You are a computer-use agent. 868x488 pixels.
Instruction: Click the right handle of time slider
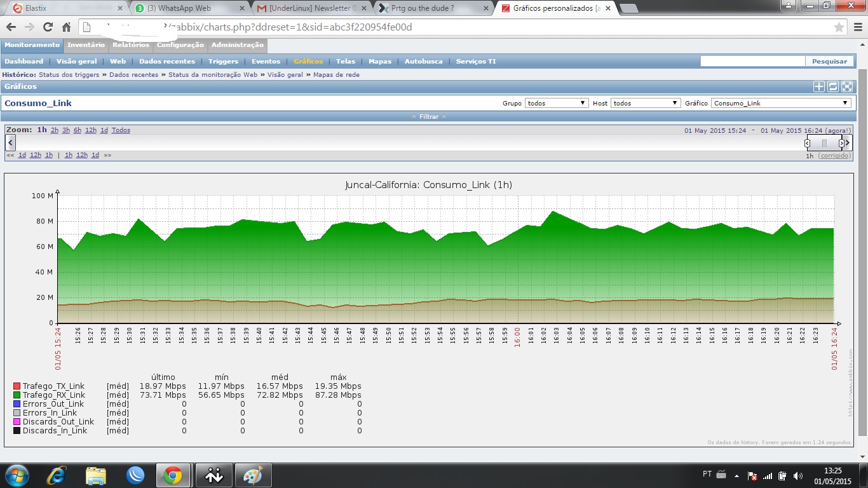(x=841, y=144)
